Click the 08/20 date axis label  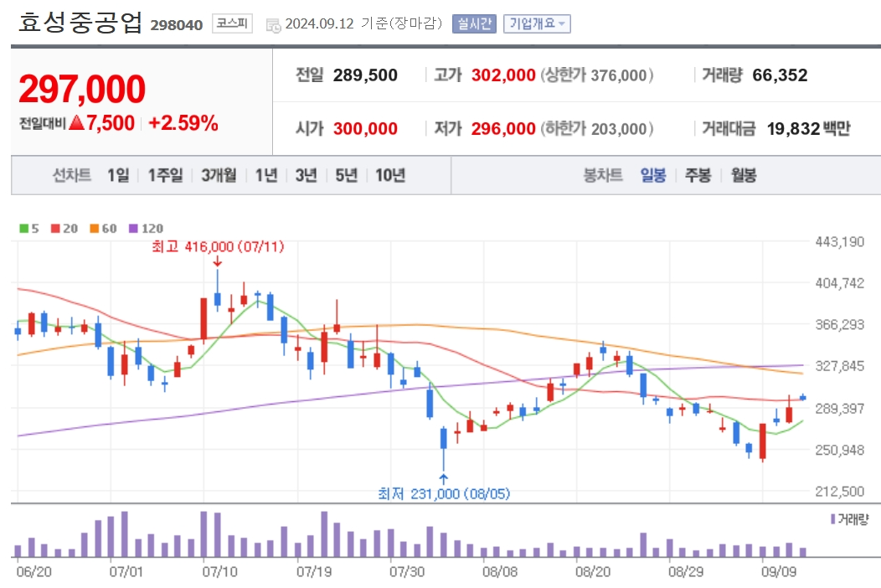click(x=593, y=572)
